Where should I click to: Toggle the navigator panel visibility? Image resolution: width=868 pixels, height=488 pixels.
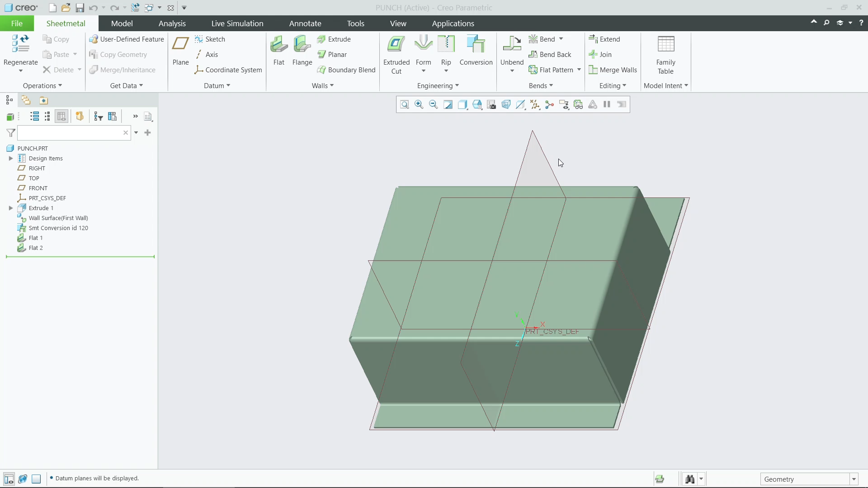(9, 479)
